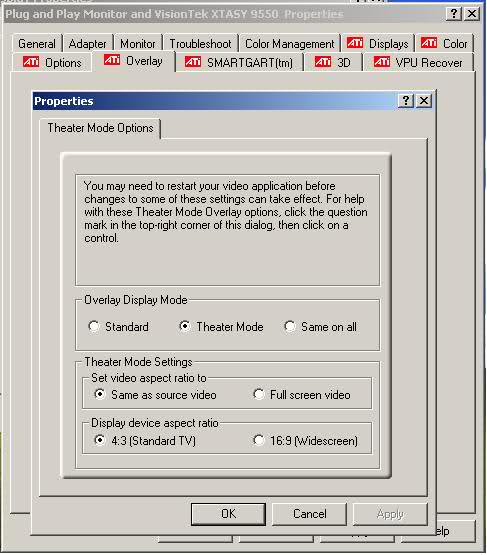Click the ATI logo on SMARTGART tab
The height and width of the screenshot is (555, 487).
tap(193, 62)
